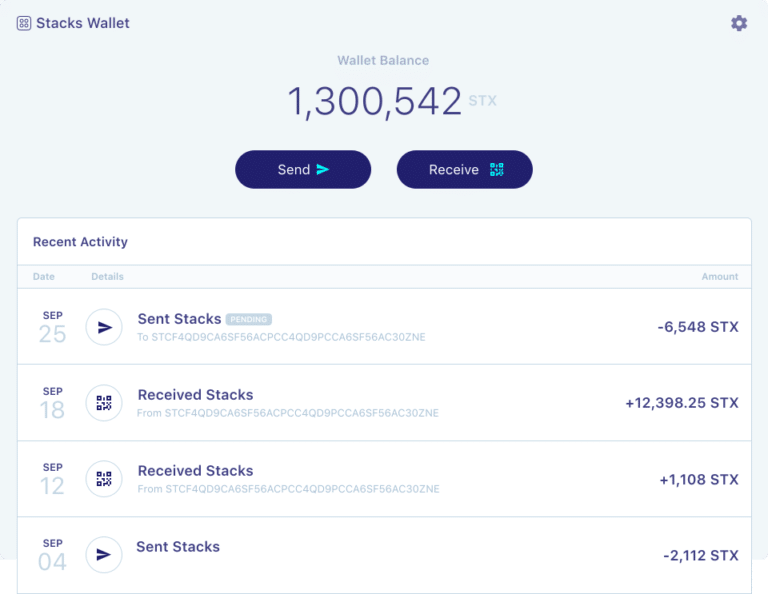This screenshot has height=594, width=768.
Task: Click the +1,108 STX amount
Action: pos(699,479)
